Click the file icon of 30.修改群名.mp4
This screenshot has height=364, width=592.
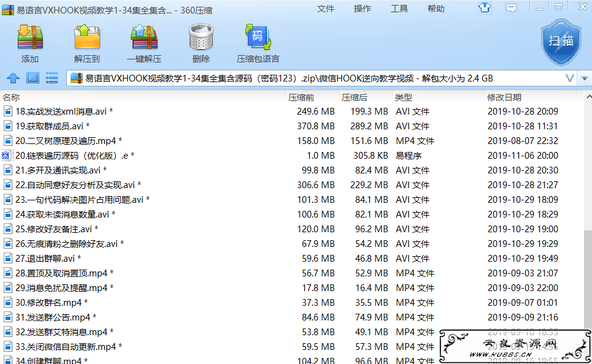tap(7, 303)
